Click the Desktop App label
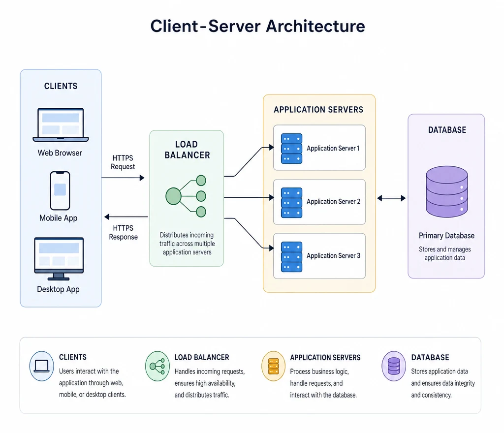The width and height of the screenshot is (504, 433). tap(58, 289)
